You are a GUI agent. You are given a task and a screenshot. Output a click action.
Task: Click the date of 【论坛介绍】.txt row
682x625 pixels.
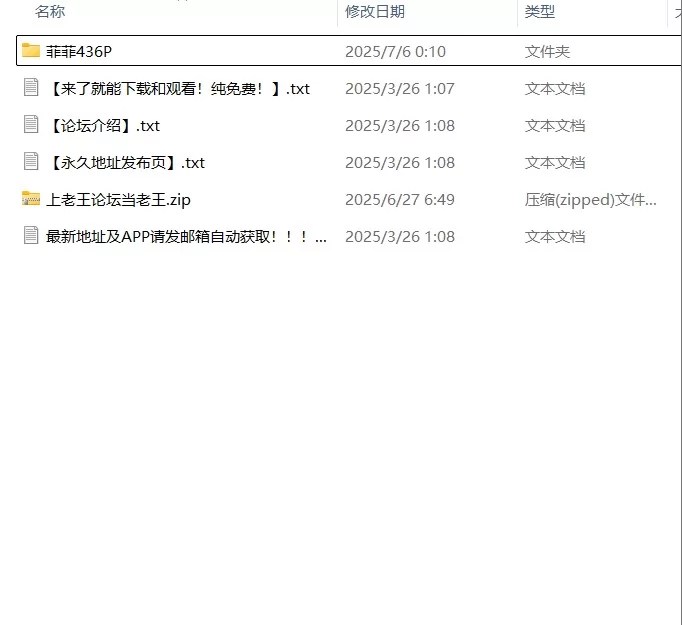[400, 126]
